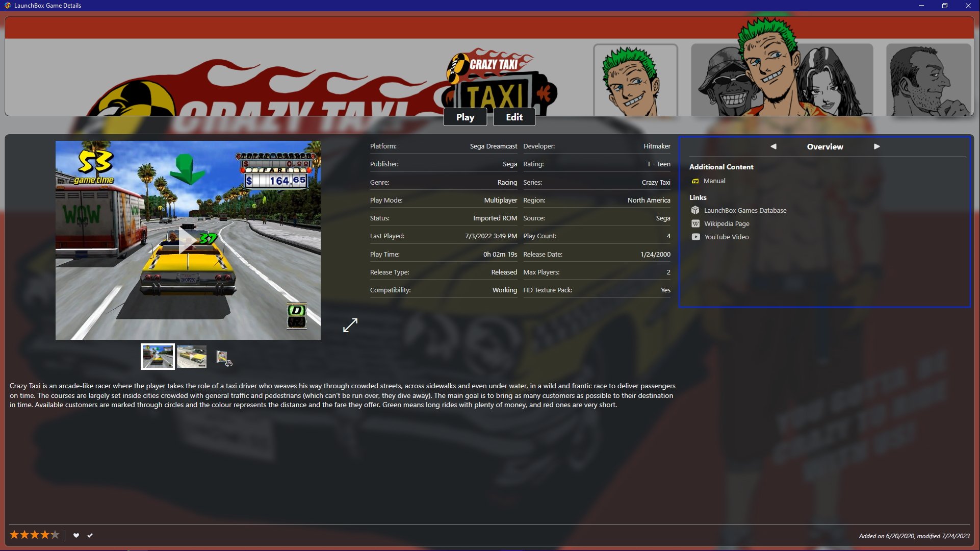
Task: Open the Overview panel header
Action: 825,146
